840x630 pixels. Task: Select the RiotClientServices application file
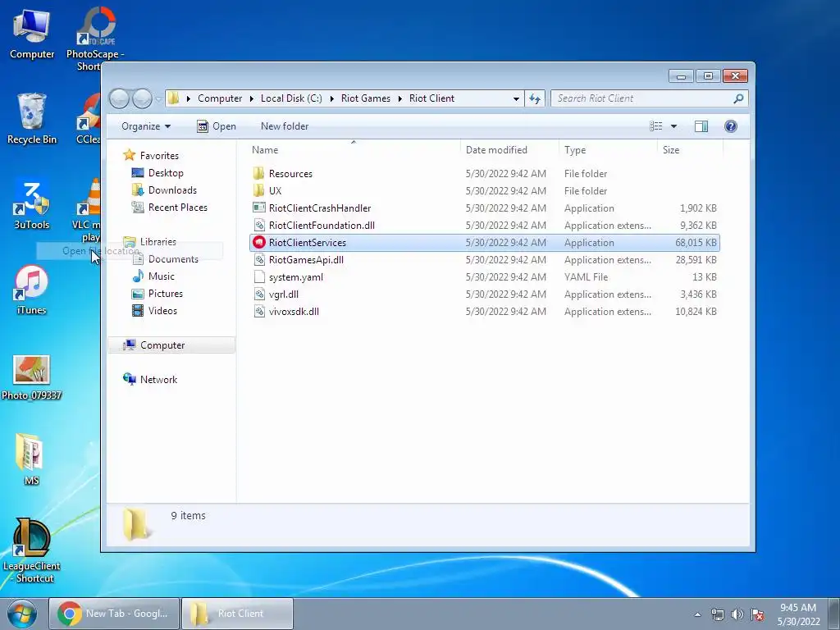point(484,243)
